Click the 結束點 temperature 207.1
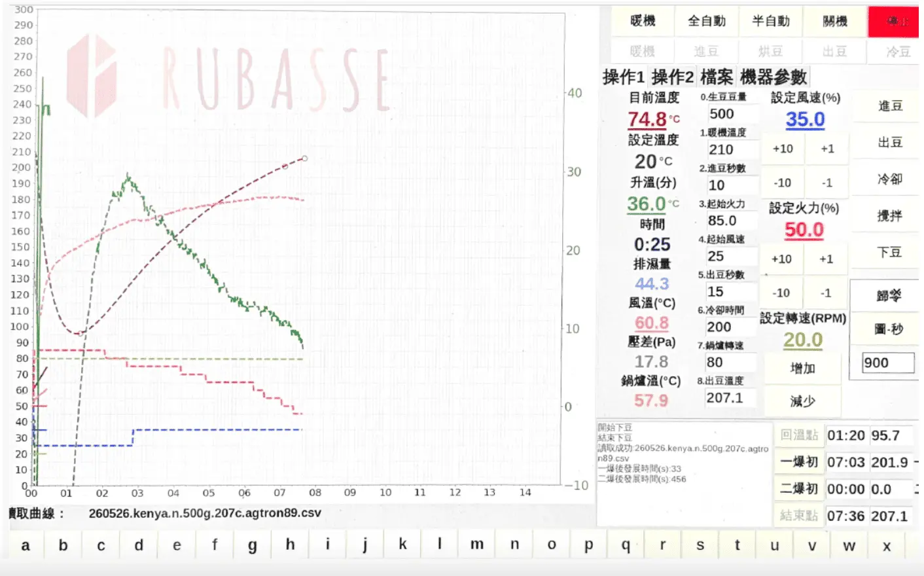 click(x=889, y=516)
